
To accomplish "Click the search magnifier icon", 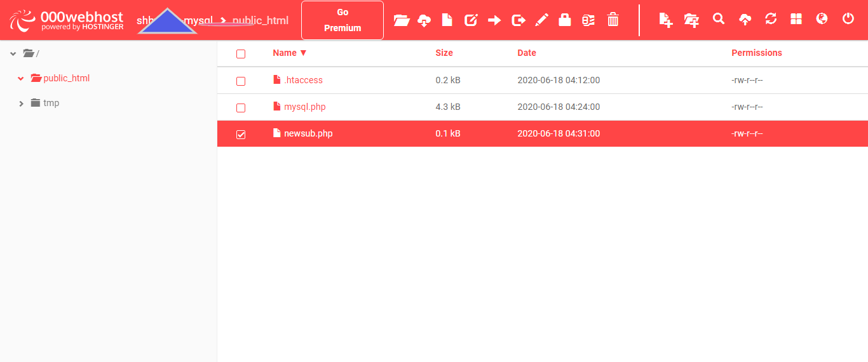I will (719, 19).
